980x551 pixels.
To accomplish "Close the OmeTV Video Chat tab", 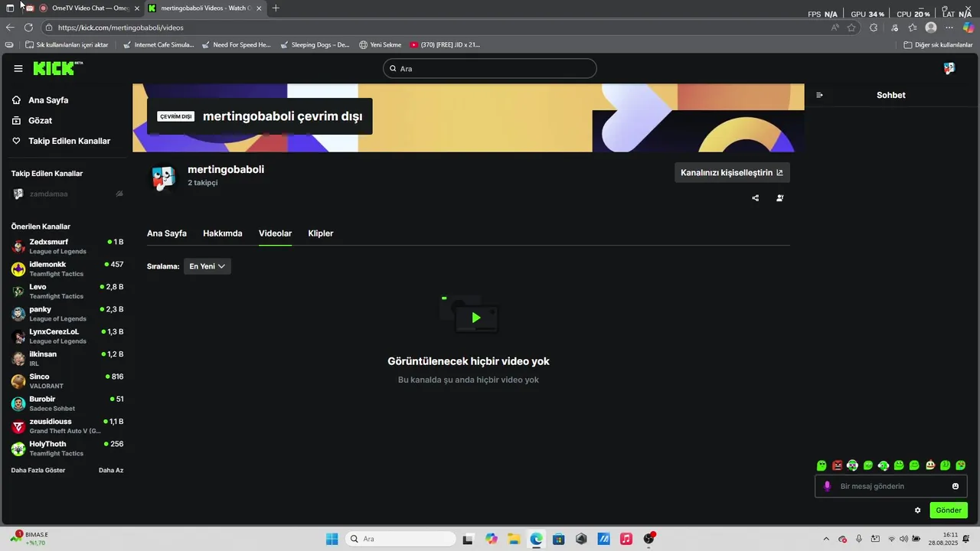I will [x=137, y=8].
